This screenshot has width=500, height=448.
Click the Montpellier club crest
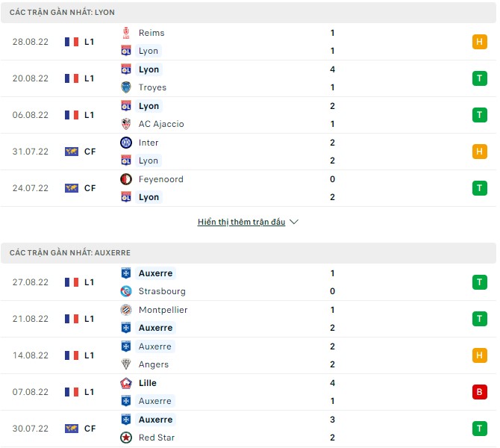pos(125,310)
